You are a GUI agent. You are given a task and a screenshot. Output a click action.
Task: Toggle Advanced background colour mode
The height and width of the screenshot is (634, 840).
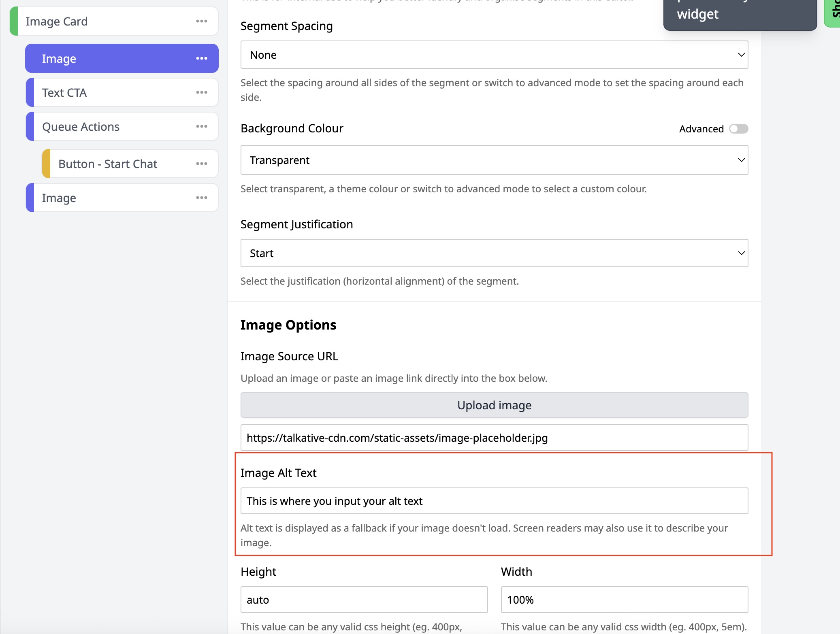738,129
